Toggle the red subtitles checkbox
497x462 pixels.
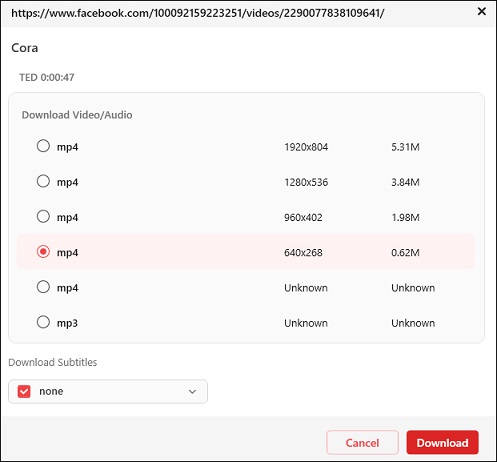[24, 391]
